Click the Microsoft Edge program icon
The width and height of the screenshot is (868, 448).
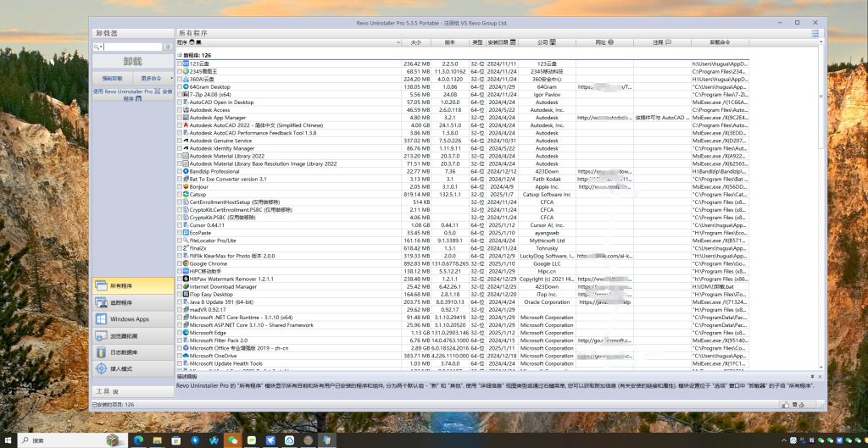pyautogui.click(x=186, y=333)
